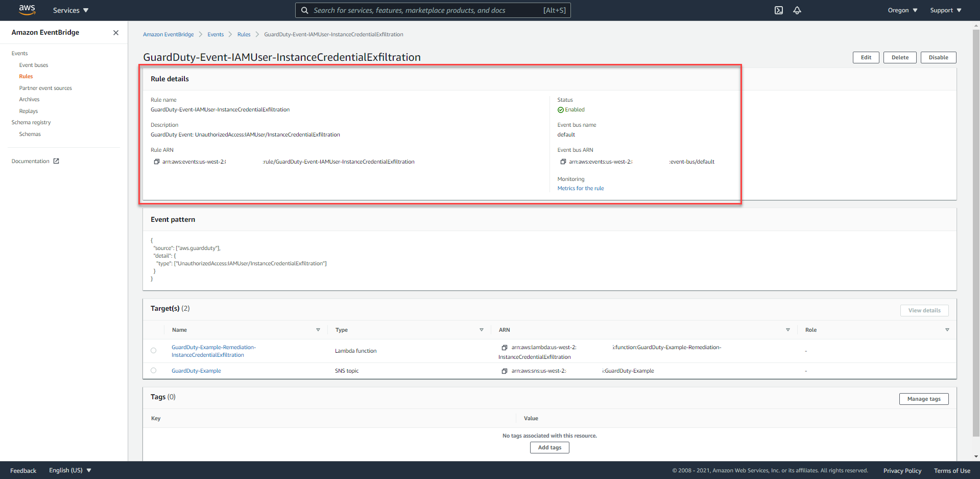Copy the Event bus ARN
This screenshot has width=980, height=479.
[x=563, y=162]
